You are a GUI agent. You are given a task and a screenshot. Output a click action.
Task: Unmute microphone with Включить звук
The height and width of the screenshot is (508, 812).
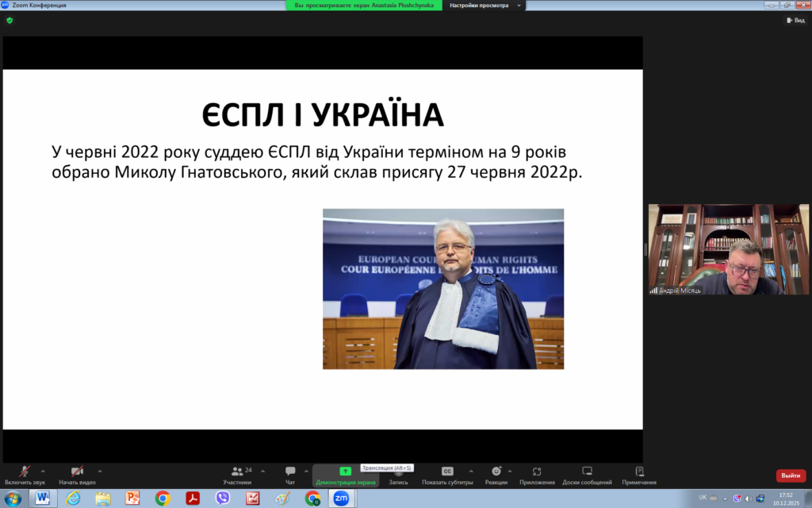(x=25, y=474)
